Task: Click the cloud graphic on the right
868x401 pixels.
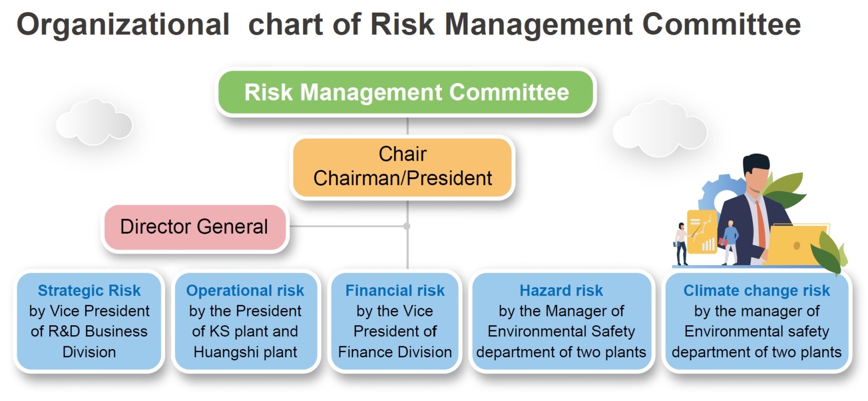Action: click(x=660, y=128)
